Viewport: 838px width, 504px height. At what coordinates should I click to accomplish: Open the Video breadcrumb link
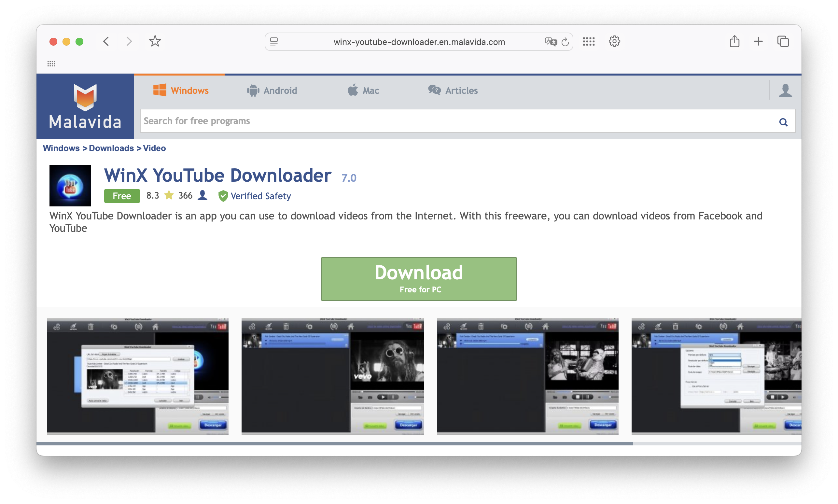[154, 148]
